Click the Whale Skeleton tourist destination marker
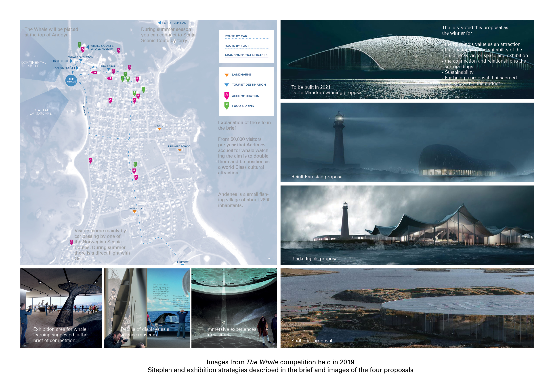The height and width of the screenshot is (392, 554). (x=81, y=60)
